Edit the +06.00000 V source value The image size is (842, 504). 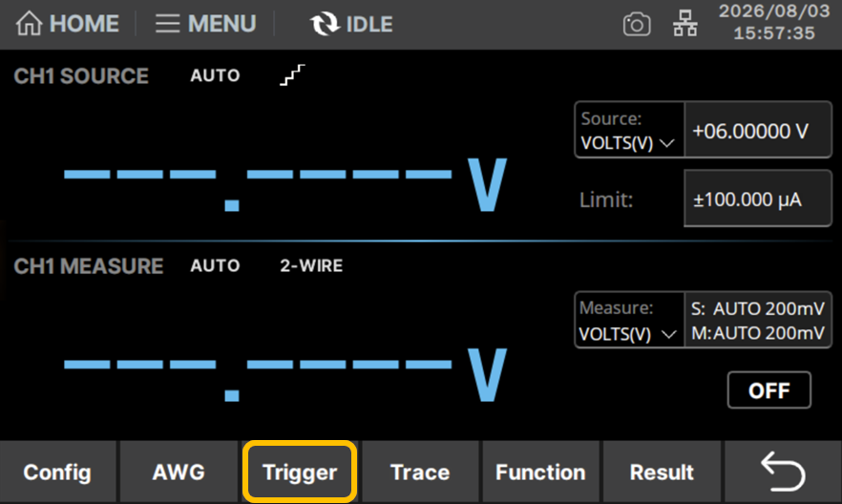(x=758, y=130)
